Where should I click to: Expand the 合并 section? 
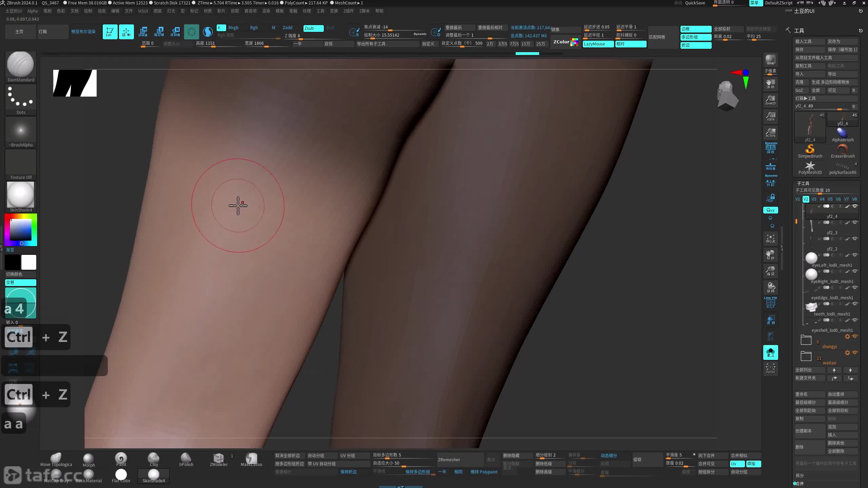point(800,484)
